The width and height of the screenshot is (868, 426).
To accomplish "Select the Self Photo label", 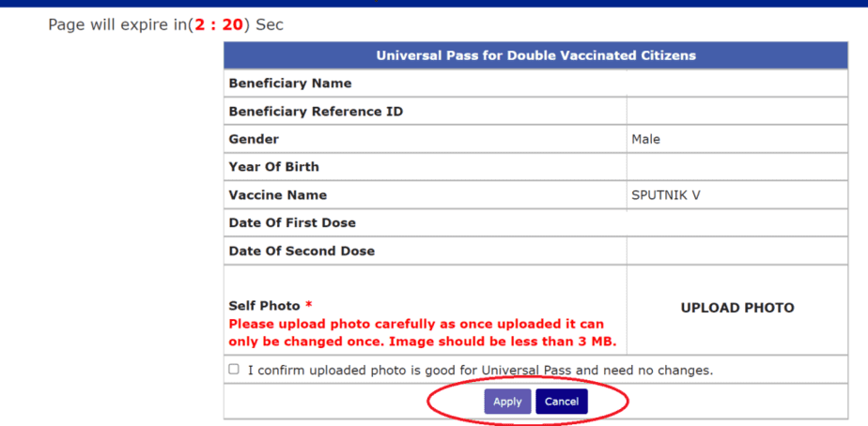I will pos(264,306).
